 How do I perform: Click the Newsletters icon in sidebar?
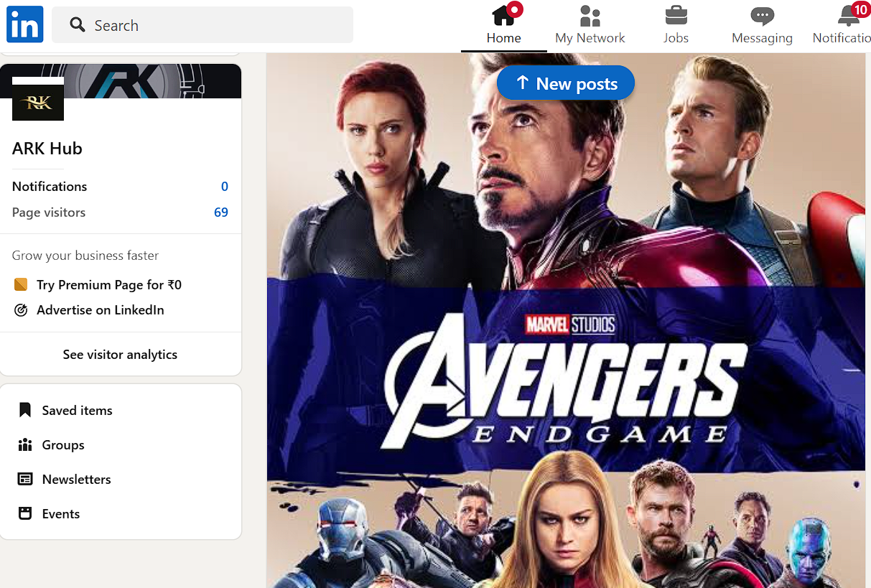pyautogui.click(x=25, y=480)
